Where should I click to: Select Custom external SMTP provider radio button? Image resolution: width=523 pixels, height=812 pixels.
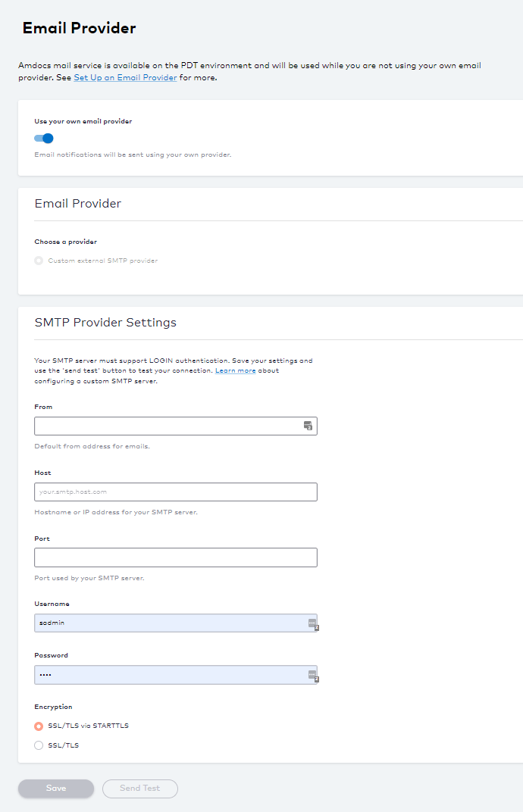[39, 261]
